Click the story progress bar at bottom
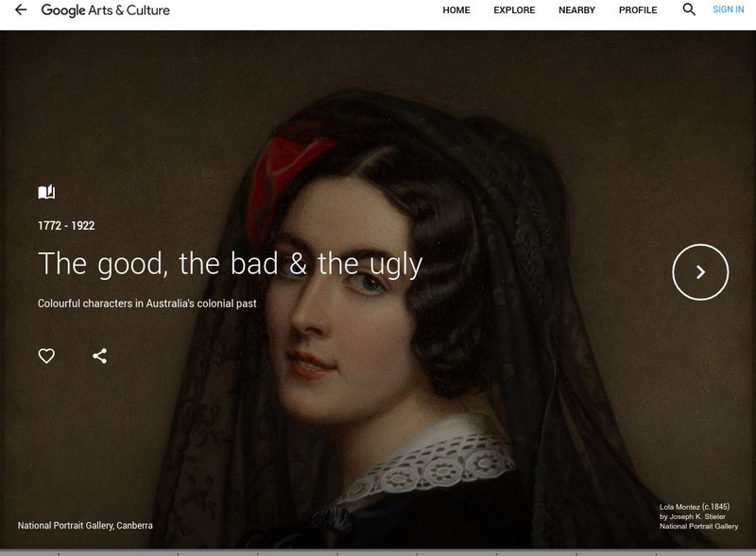756x556 pixels. (x=378, y=552)
